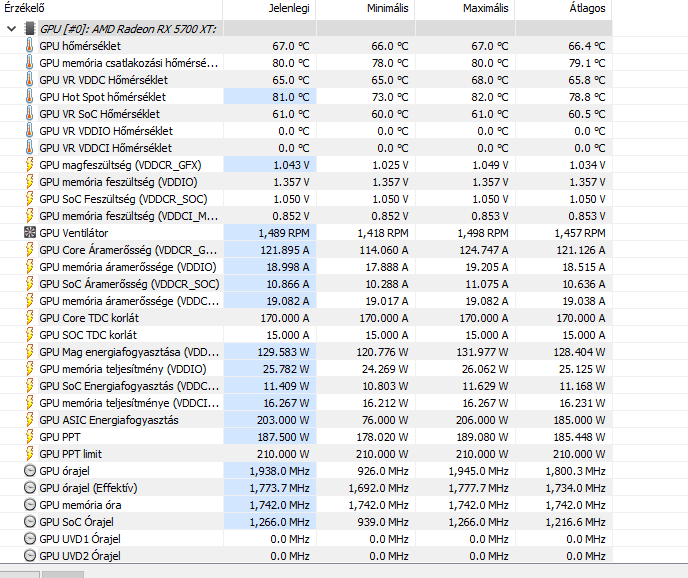Image resolution: width=688 pixels, height=578 pixels.
Task: Click the fan icon of GPU Ventilátor
Action: (x=29, y=233)
